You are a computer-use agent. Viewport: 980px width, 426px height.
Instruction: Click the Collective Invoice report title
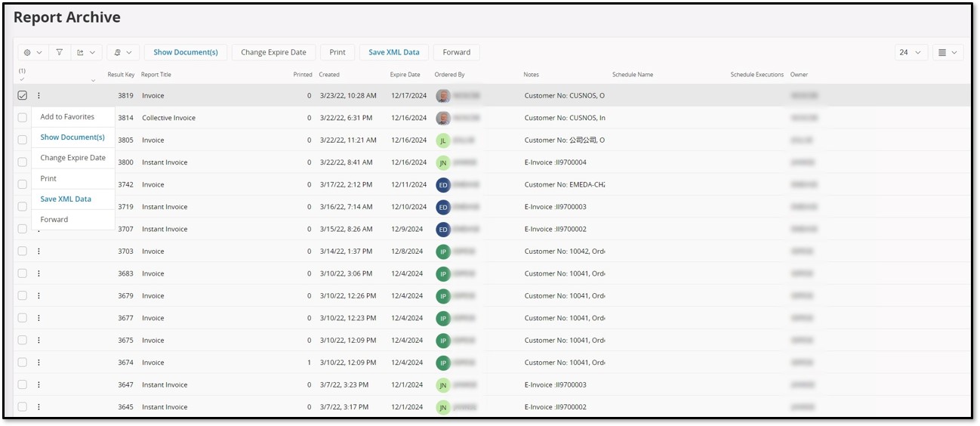coord(168,118)
